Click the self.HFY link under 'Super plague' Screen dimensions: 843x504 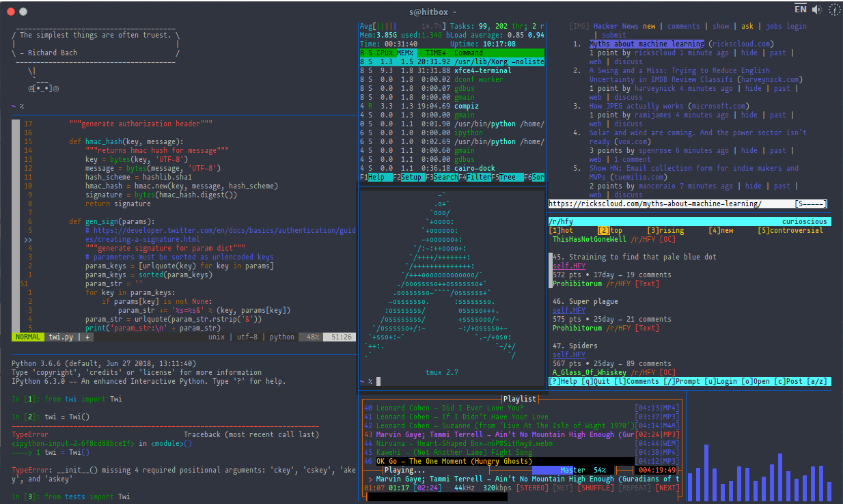click(569, 311)
